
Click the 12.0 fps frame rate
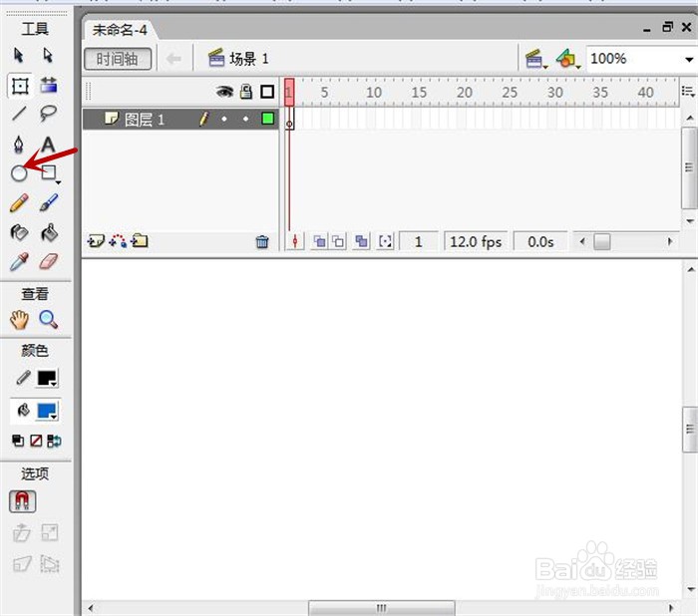(x=476, y=241)
